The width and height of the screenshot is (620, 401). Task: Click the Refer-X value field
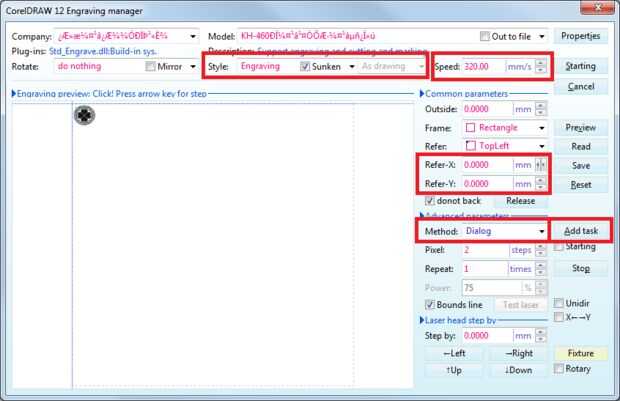pos(487,165)
